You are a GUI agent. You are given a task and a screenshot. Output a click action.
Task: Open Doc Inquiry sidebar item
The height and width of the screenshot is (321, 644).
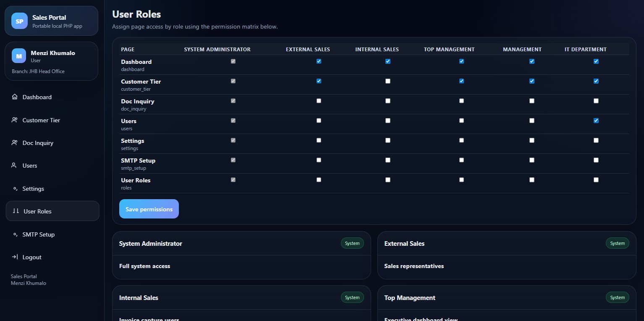[52, 143]
